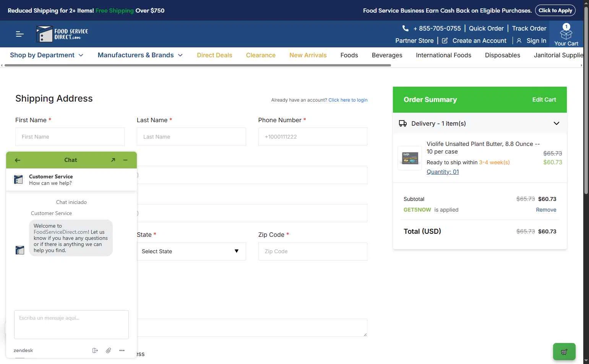Click Create an Account
Screen dimensions: 589x364
point(479,40)
